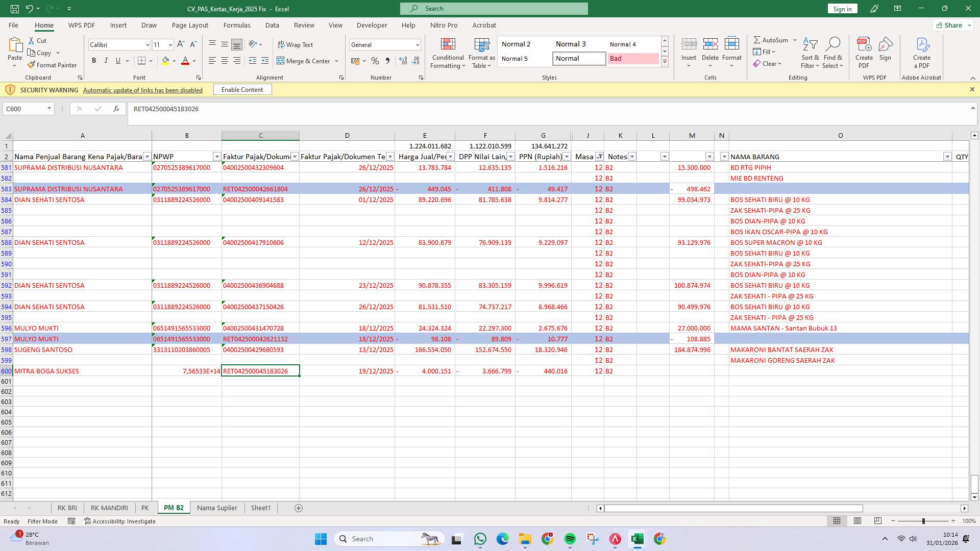The height and width of the screenshot is (551, 980).
Task: Open Find & Select tool
Action: tap(832, 53)
